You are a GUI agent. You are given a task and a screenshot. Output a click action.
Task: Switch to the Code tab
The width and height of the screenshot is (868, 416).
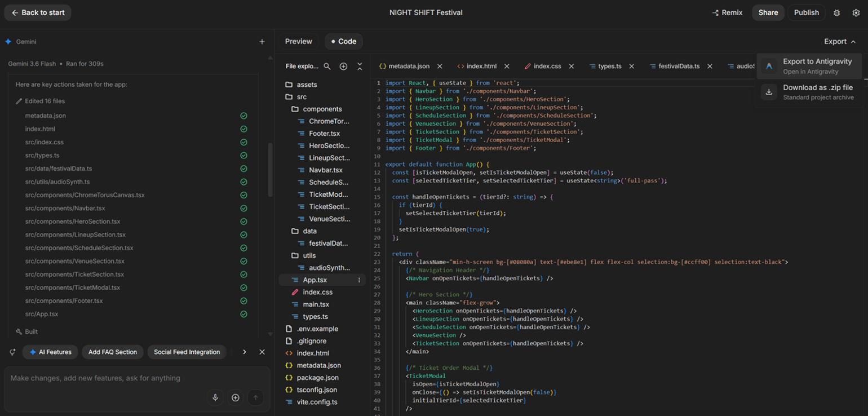344,41
